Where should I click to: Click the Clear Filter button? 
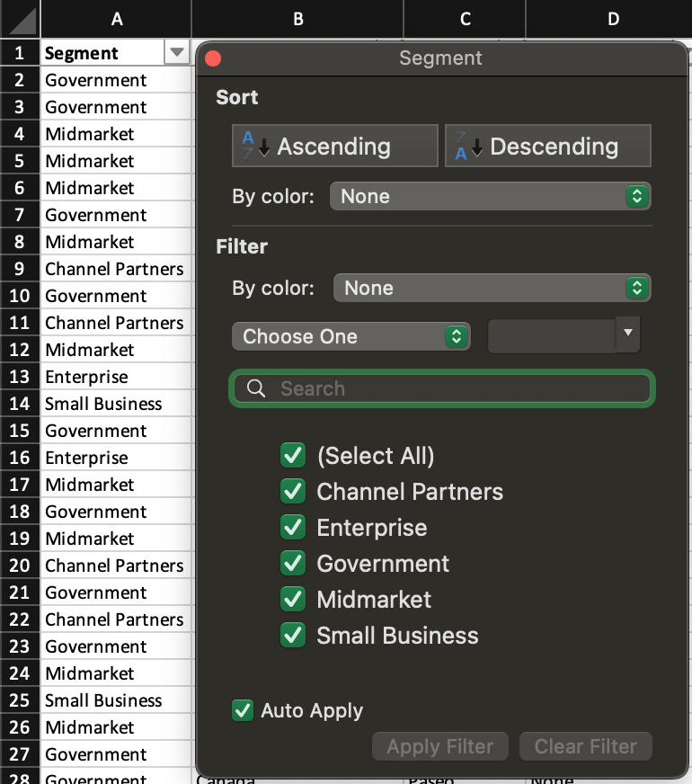[x=586, y=746]
